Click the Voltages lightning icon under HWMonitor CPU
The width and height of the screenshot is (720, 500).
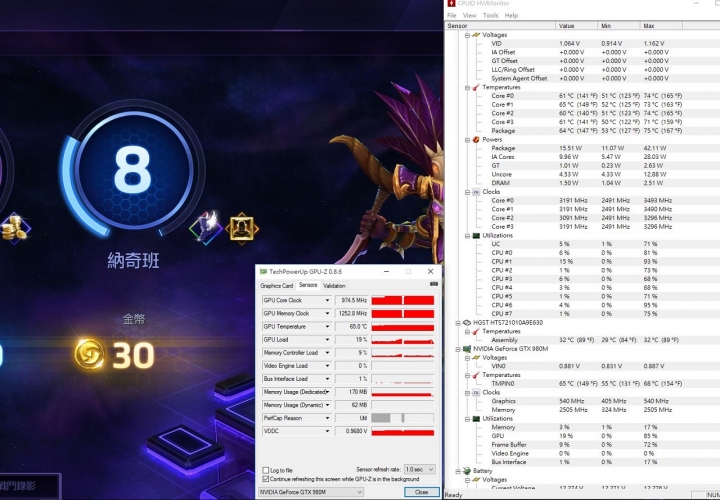476,35
